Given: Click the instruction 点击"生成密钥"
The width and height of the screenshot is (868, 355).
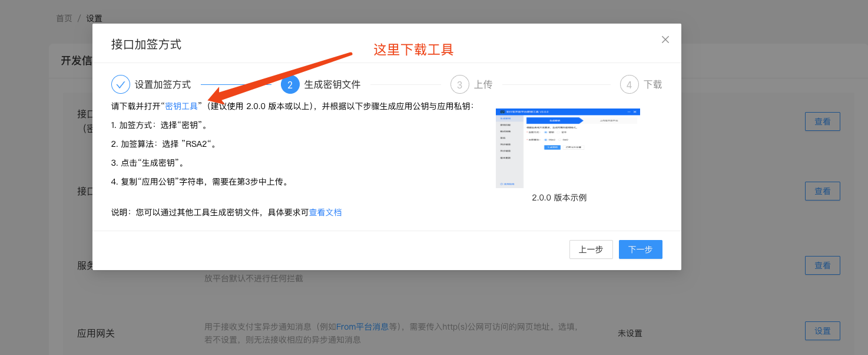Looking at the screenshot, I should 148,163.
